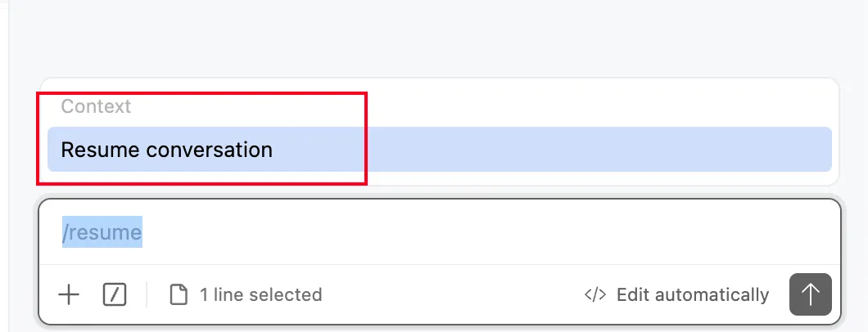Open the attachment plus menu
The width and height of the screenshot is (868, 332).
(x=69, y=294)
